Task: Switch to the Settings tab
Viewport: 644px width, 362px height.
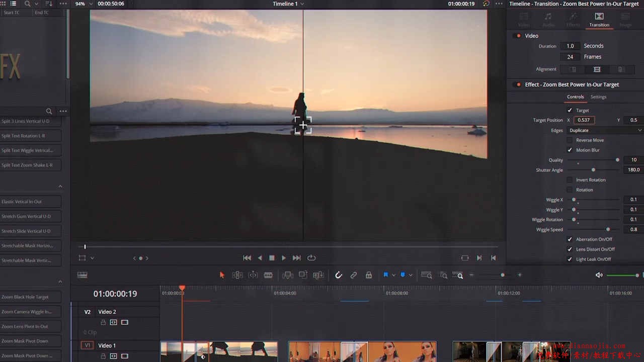Action: tap(598, 97)
